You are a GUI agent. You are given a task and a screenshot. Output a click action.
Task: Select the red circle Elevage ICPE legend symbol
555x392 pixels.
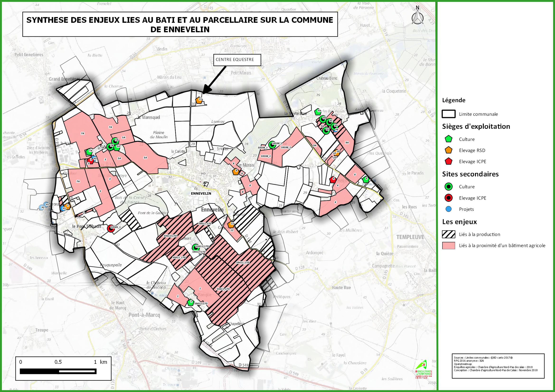tap(448, 198)
